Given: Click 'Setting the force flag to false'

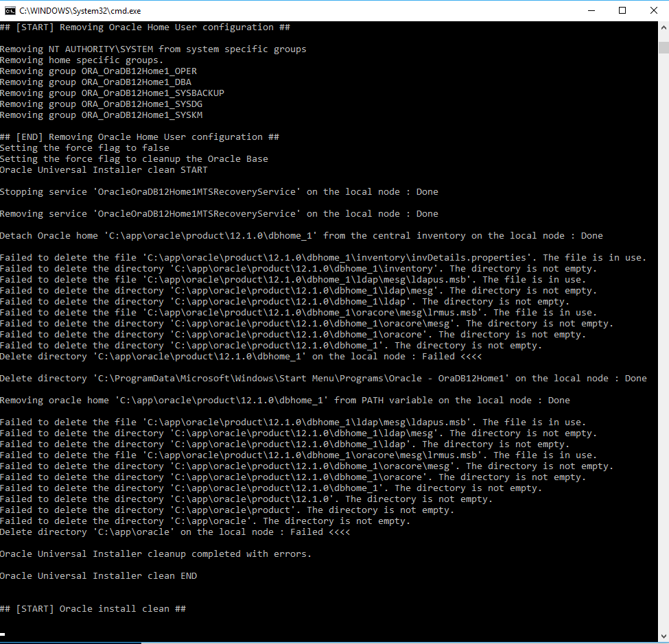Looking at the screenshot, I should coord(84,148).
